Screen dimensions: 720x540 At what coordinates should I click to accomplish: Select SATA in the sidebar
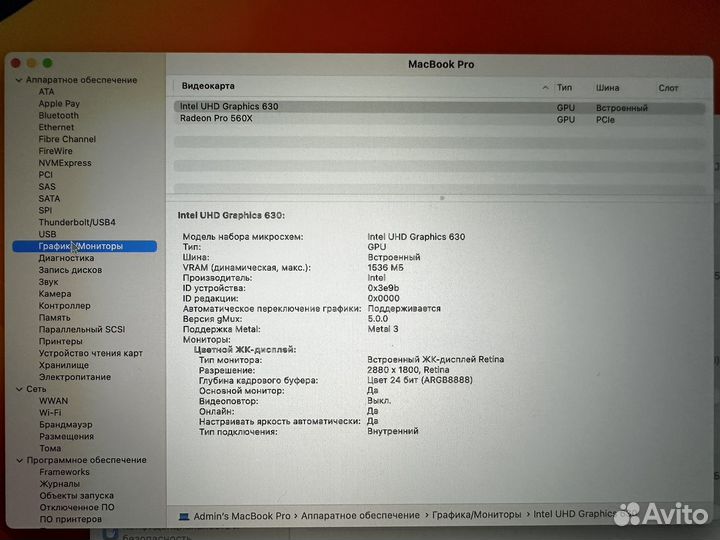pyautogui.click(x=49, y=199)
